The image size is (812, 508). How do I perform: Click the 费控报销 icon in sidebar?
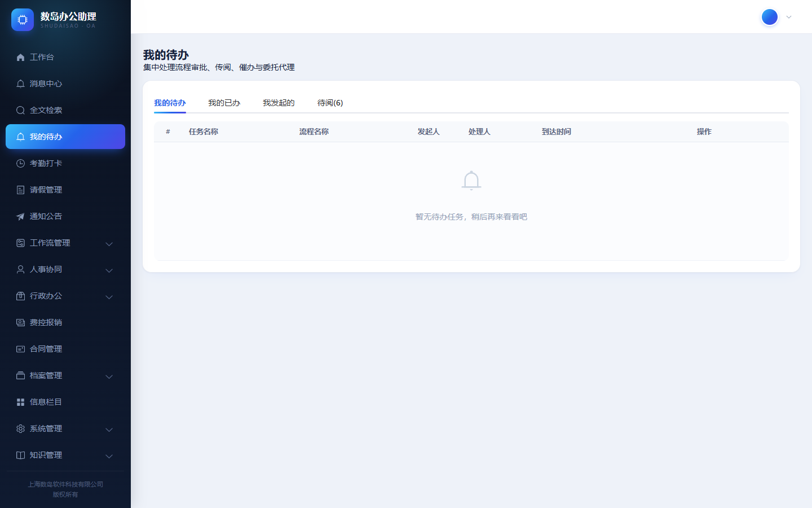20,322
